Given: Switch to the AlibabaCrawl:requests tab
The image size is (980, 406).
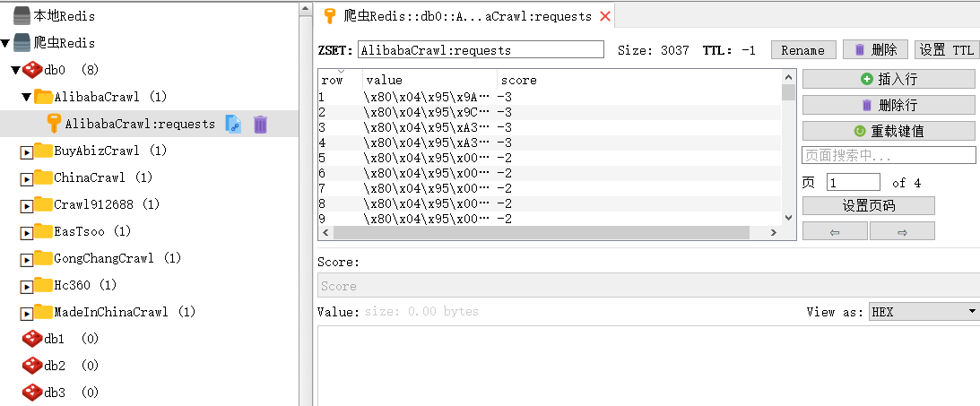Looking at the screenshot, I should (466, 16).
